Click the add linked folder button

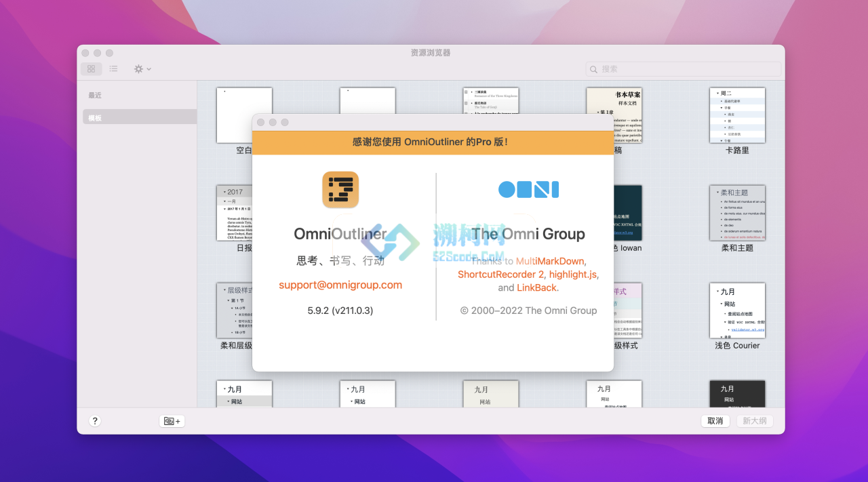[x=172, y=421]
